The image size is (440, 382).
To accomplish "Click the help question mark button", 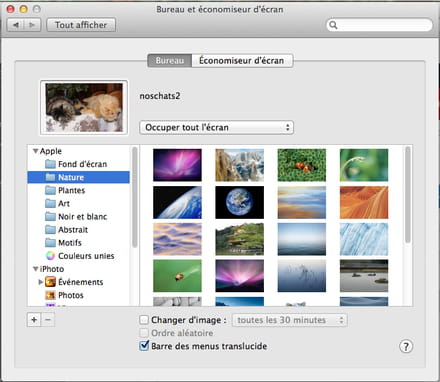I will 406,346.
